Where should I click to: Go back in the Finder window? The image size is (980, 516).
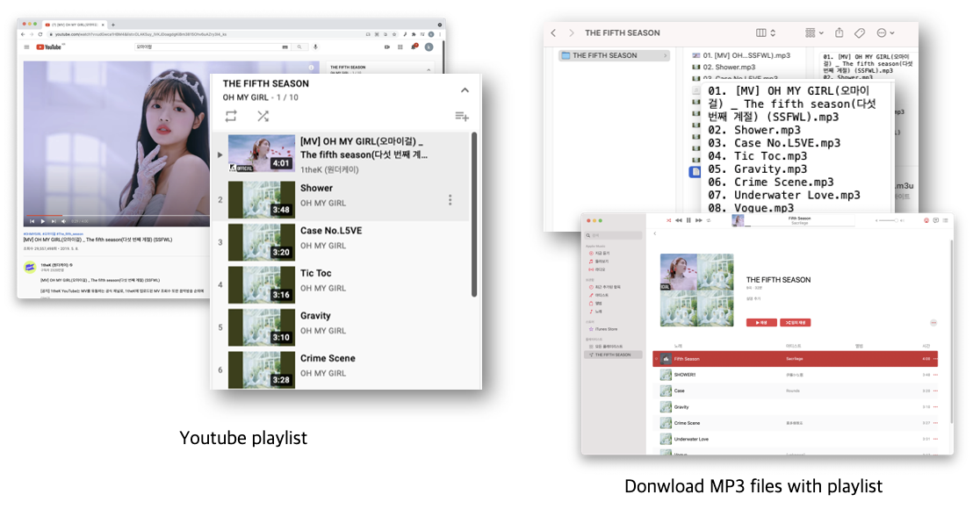(553, 33)
